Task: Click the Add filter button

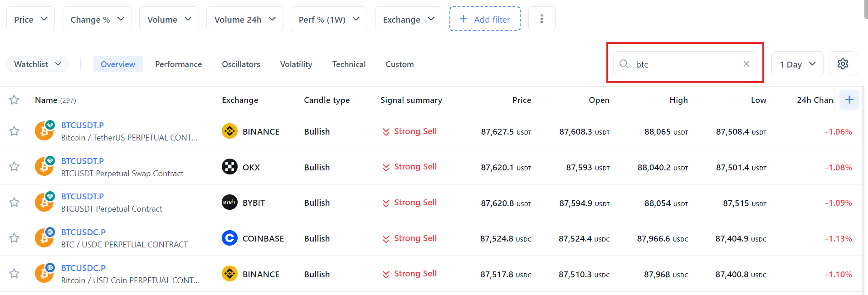Action: 485,19
